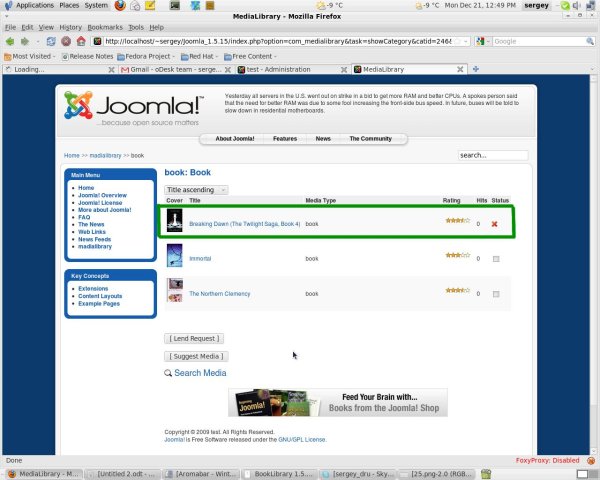Close the MediaLibrary tab
Viewport: 600px width, 480px height.
[x=460, y=69]
